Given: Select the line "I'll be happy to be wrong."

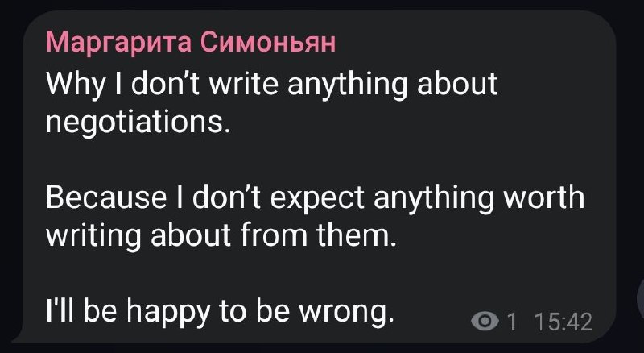Looking at the screenshot, I should click(220, 310).
